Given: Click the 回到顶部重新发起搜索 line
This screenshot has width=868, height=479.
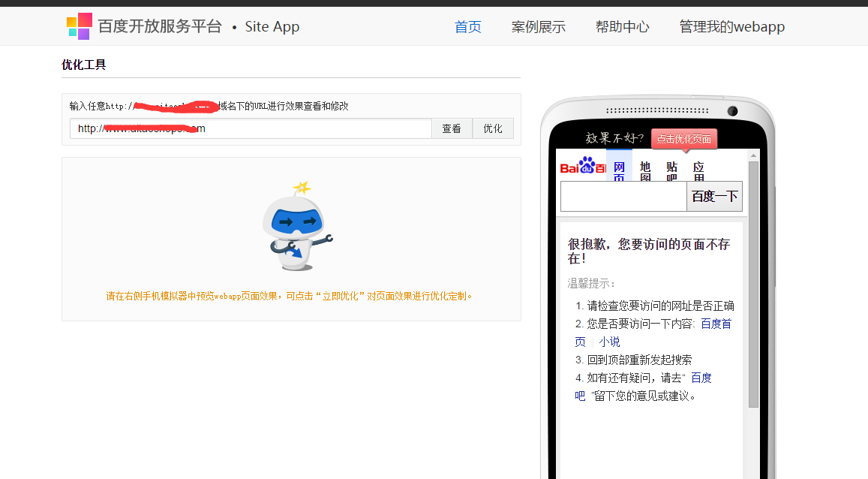Looking at the screenshot, I should click(639, 360).
